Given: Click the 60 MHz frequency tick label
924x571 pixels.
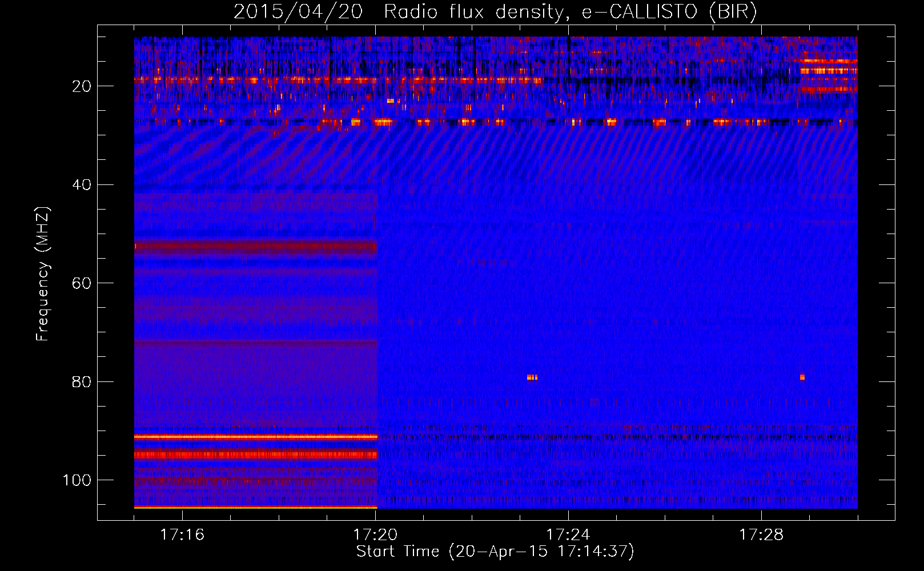Looking at the screenshot, I should click(82, 283).
